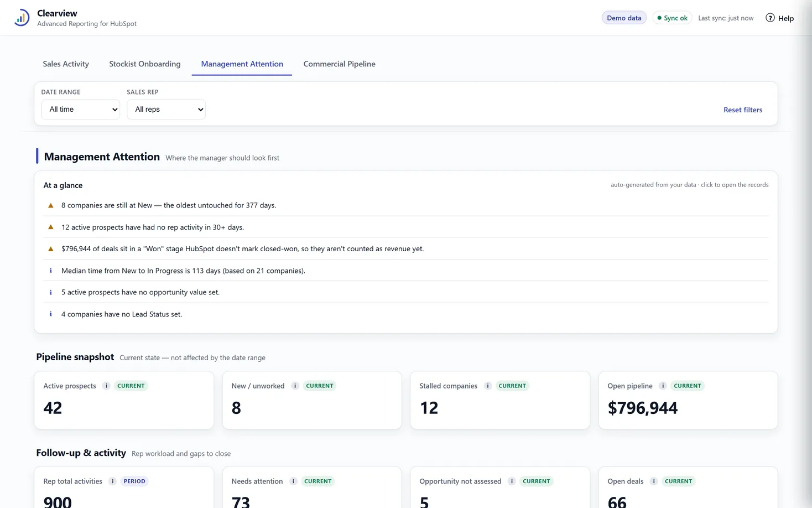Click the Open pipeline value $796,944
This screenshot has width=812, height=508.
pyautogui.click(x=643, y=408)
